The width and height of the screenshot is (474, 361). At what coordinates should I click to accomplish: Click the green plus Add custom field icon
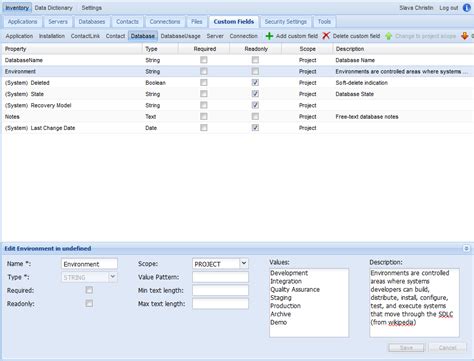click(269, 36)
